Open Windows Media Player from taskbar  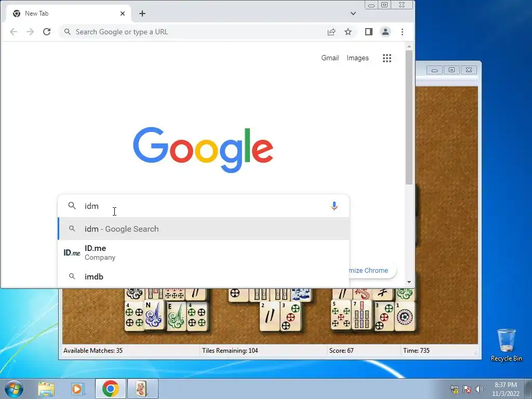(77, 389)
